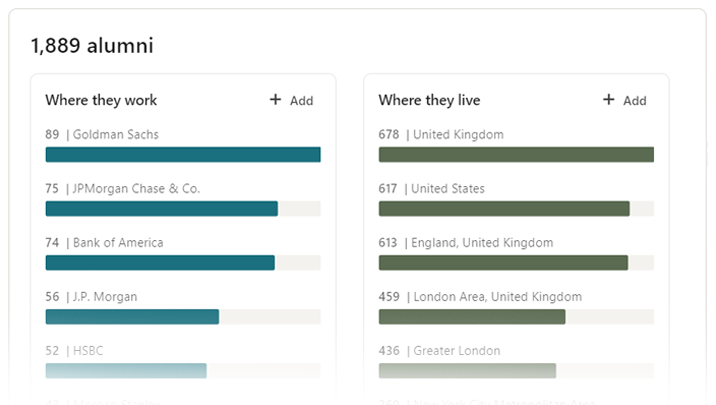This screenshot has height=405, width=716.
Task: Click the "1,889 alumni" heading
Action: click(x=92, y=45)
